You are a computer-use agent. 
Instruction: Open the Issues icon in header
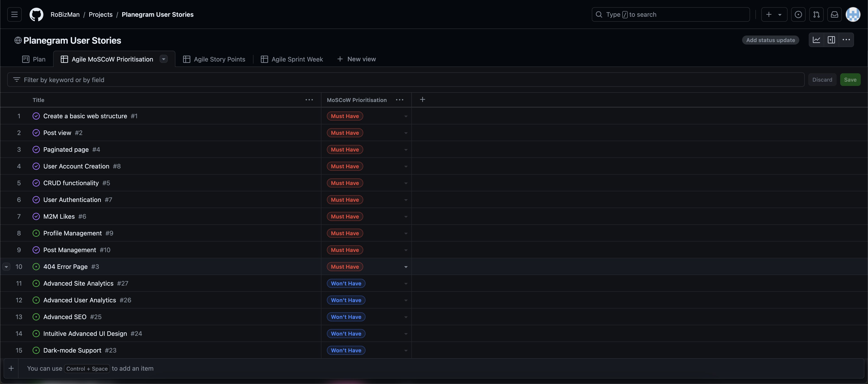point(798,14)
